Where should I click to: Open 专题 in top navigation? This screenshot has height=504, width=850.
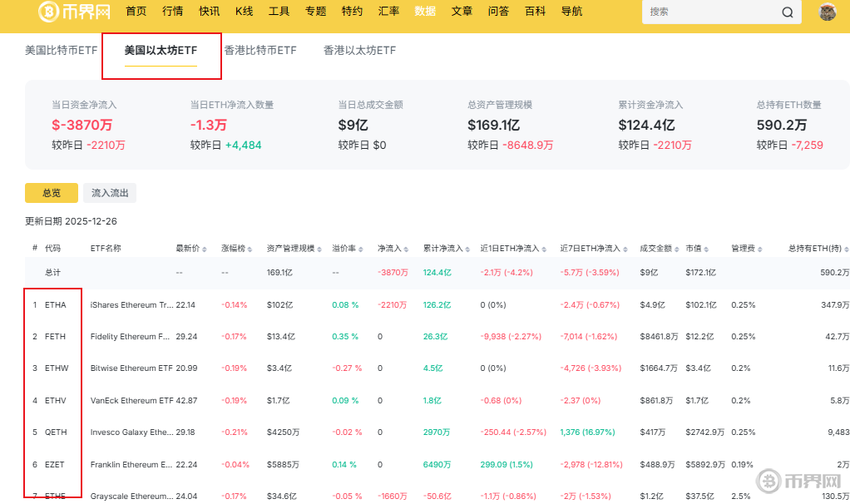315,12
